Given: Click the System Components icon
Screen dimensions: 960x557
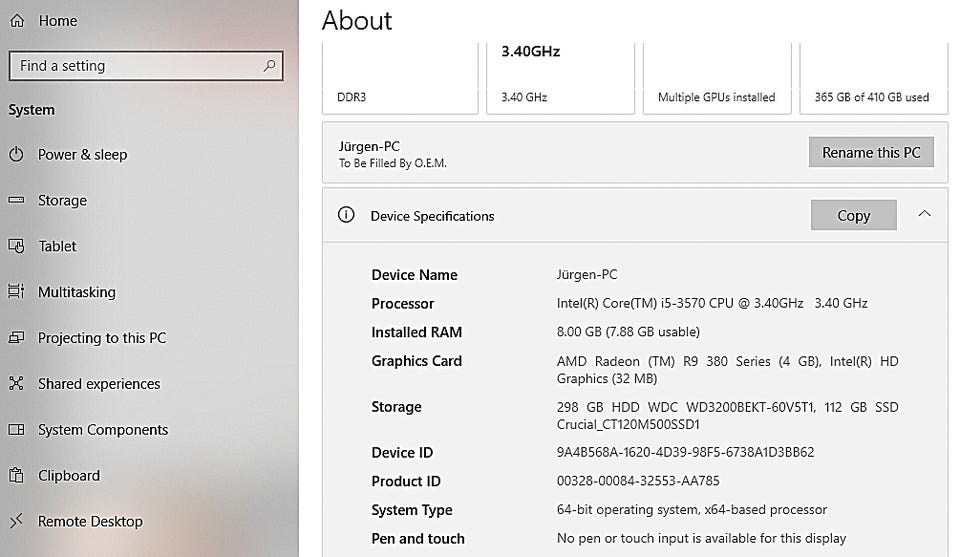Looking at the screenshot, I should [16, 430].
